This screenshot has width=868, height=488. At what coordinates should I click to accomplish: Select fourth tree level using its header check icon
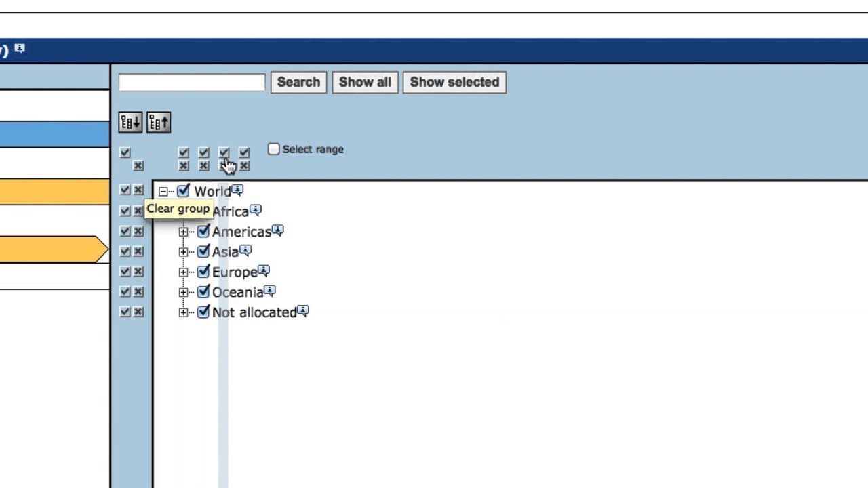click(x=244, y=152)
